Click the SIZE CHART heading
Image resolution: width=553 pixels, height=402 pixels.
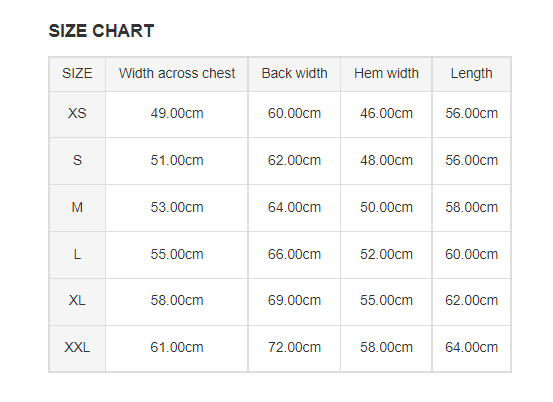[101, 31]
